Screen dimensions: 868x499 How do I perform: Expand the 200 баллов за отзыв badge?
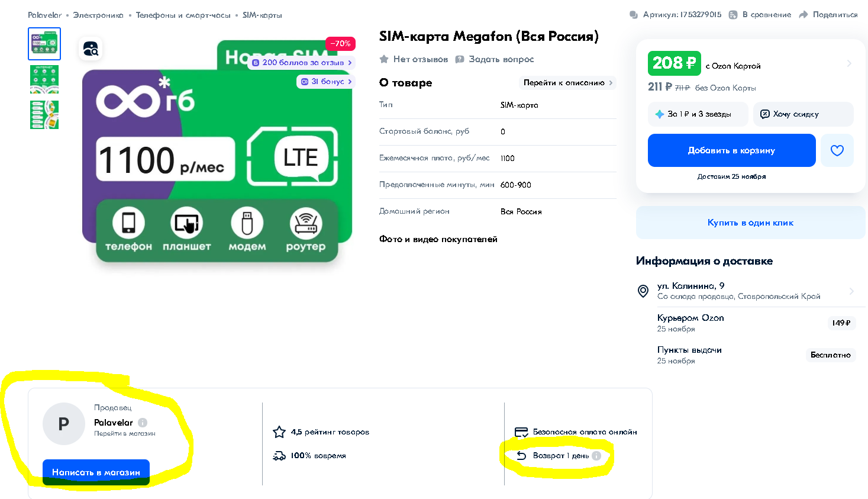302,62
